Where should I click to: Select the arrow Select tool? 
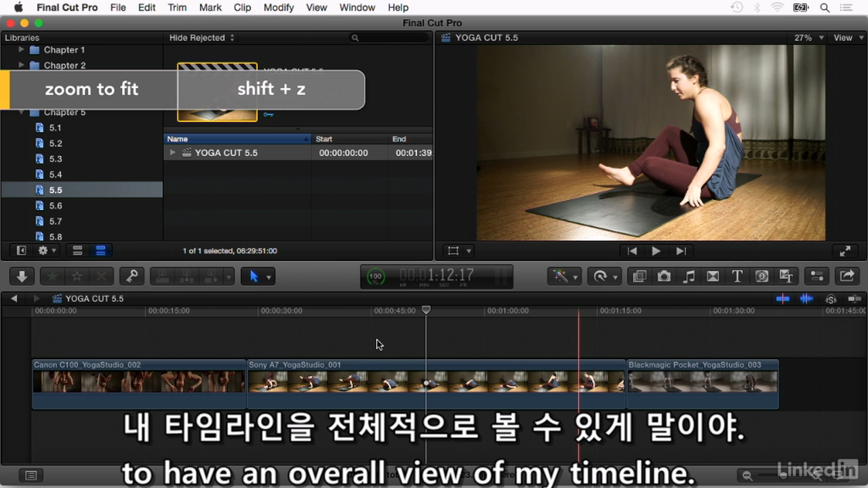[254, 276]
